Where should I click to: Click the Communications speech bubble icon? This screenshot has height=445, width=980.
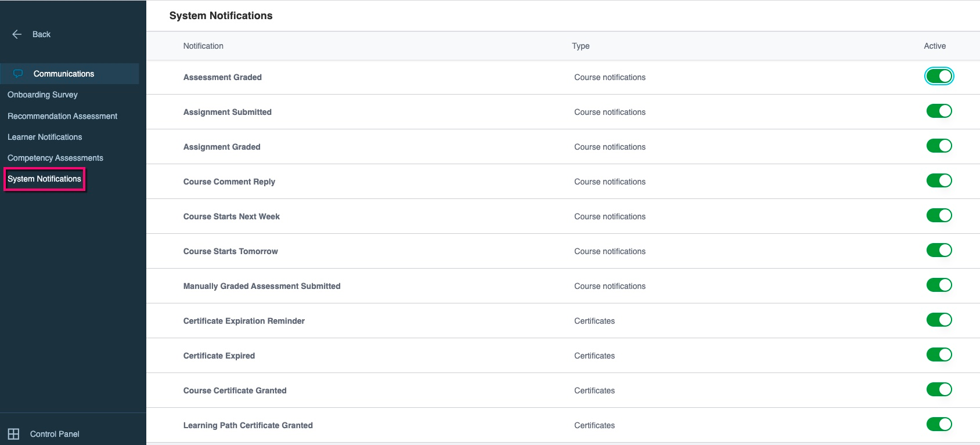click(18, 74)
